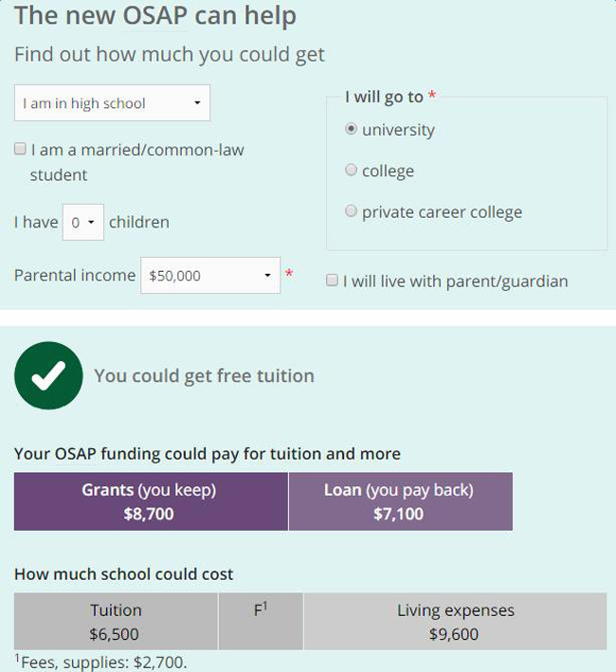The width and height of the screenshot is (616, 672).
Task: Click the Living expenses $9,600 cell
Action: (x=455, y=622)
